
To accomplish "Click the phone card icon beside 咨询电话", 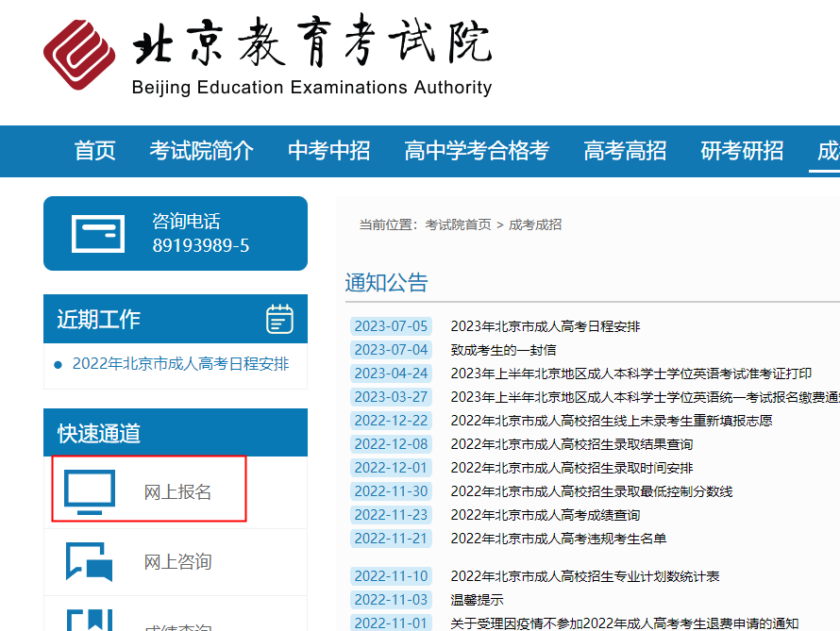I will [x=98, y=233].
